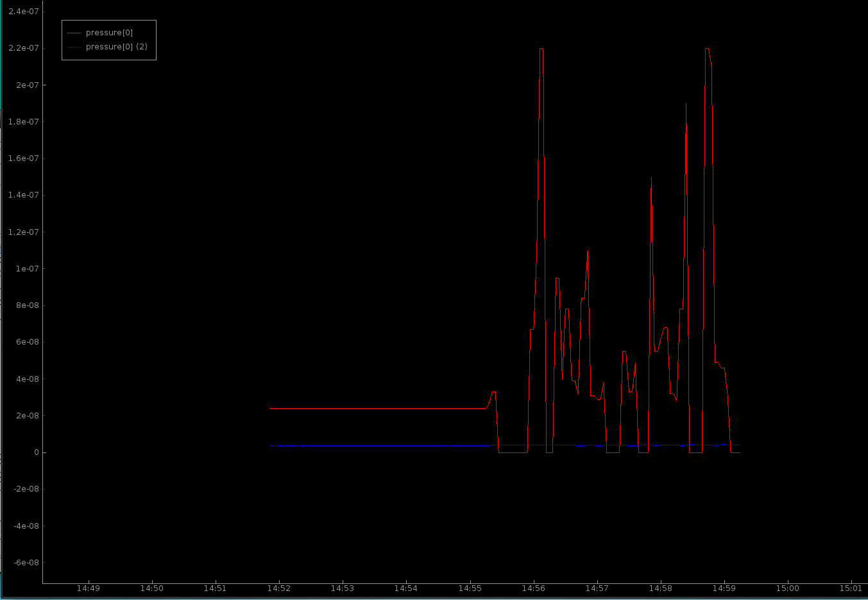Click the 1e-07 y-axis tick label
Viewport: 868px width, 600px height.
tap(27, 268)
